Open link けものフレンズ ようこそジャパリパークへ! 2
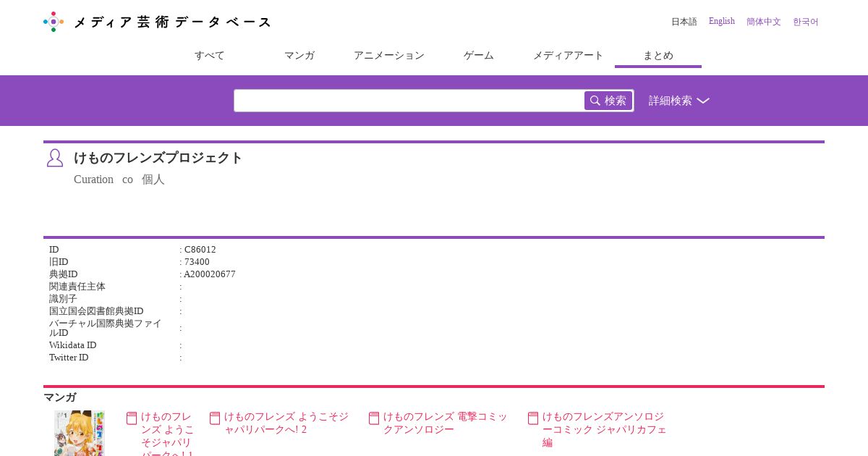 pyautogui.click(x=286, y=423)
